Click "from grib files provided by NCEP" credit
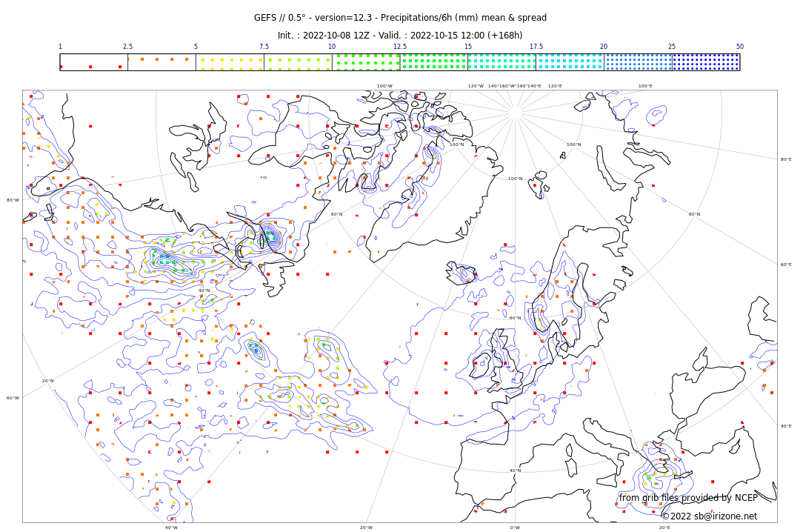800x532 pixels. tap(688, 498)
